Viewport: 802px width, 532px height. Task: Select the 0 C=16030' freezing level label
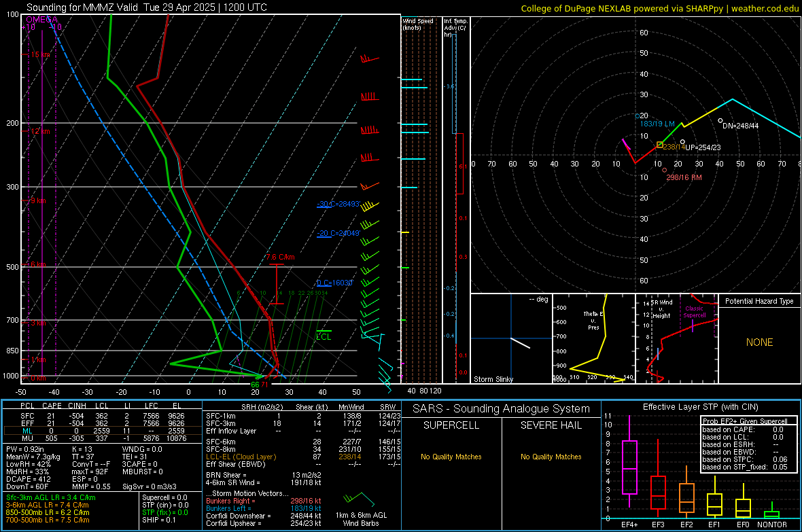(x=334, y=283)
